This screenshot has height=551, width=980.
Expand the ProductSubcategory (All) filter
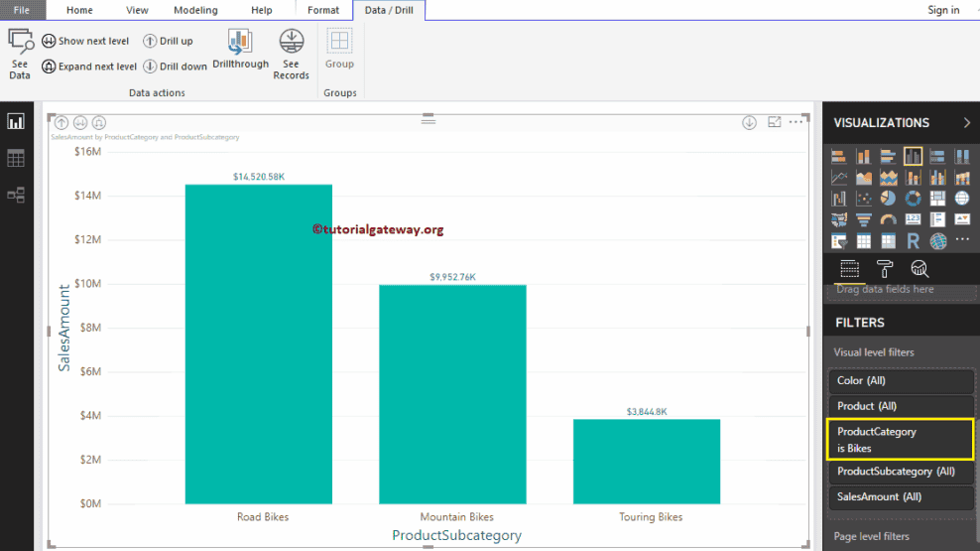(x=902, y=472)
